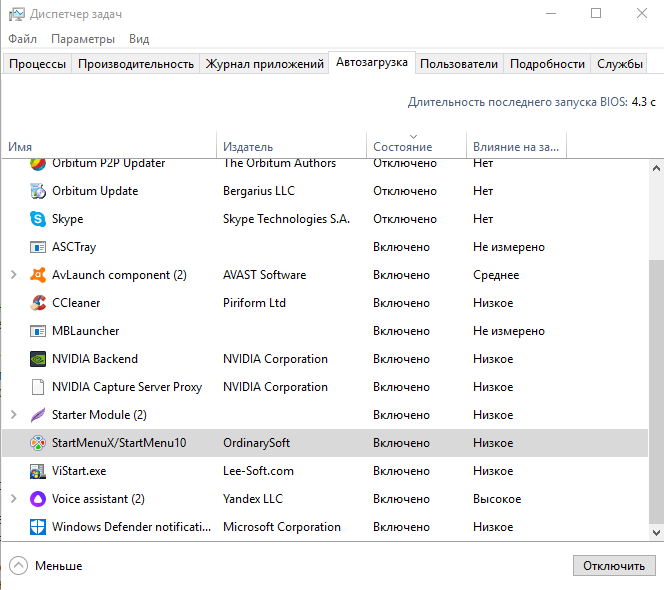Switch to the Производительность tab

pos(136,64)
